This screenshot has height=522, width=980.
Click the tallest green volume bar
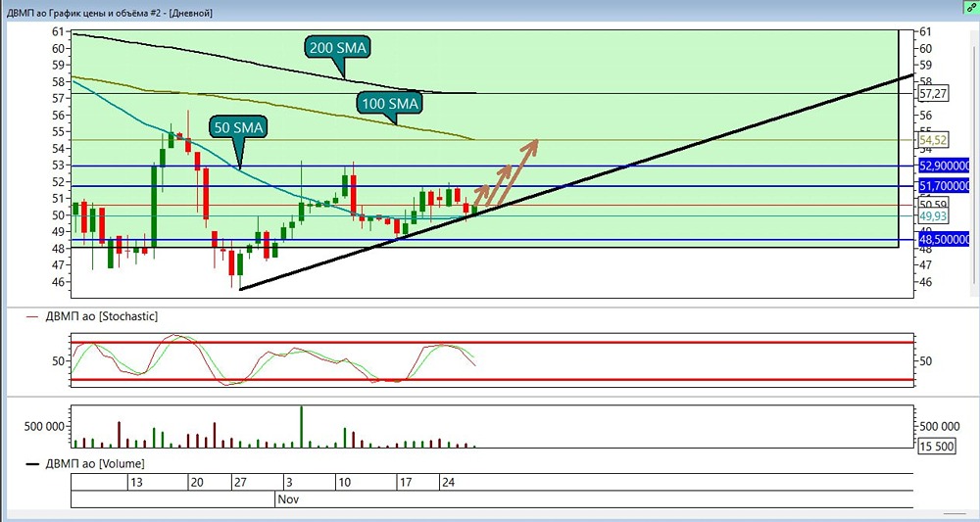(301, 426)
